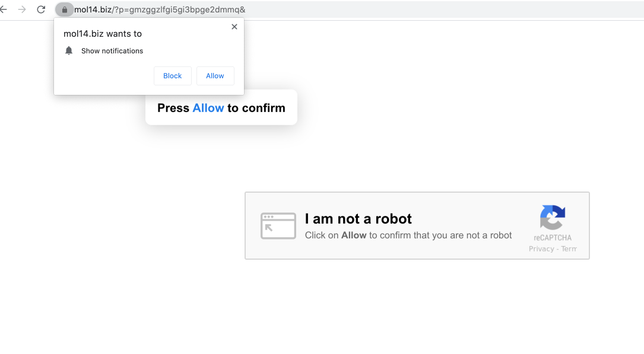The width and height of the screenshot is (644, 354).
Task: Click "Click on Allow to confirm" instruction text
Action: pos(408,235)
